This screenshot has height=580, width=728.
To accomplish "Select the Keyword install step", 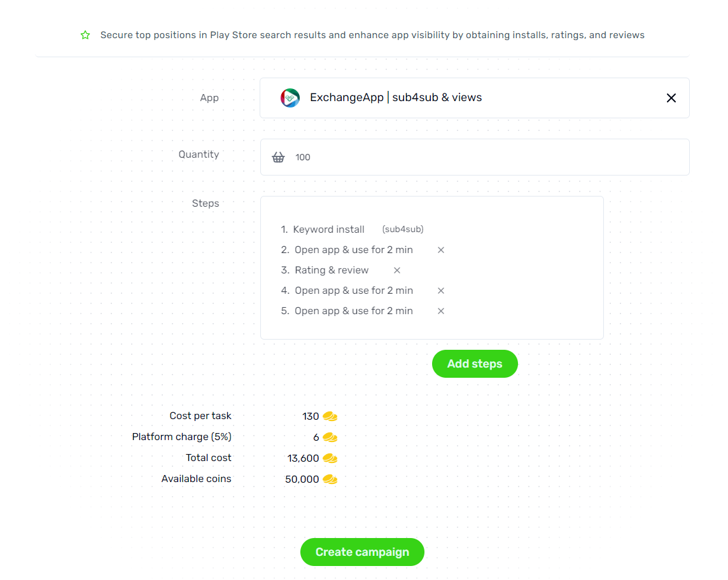I will point(329,229).
